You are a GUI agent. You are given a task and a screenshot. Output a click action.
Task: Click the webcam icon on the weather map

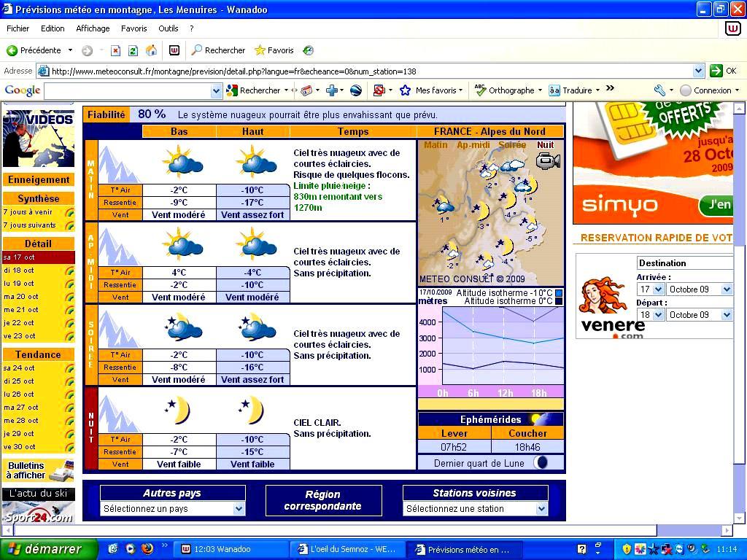(x=548, y=161)
